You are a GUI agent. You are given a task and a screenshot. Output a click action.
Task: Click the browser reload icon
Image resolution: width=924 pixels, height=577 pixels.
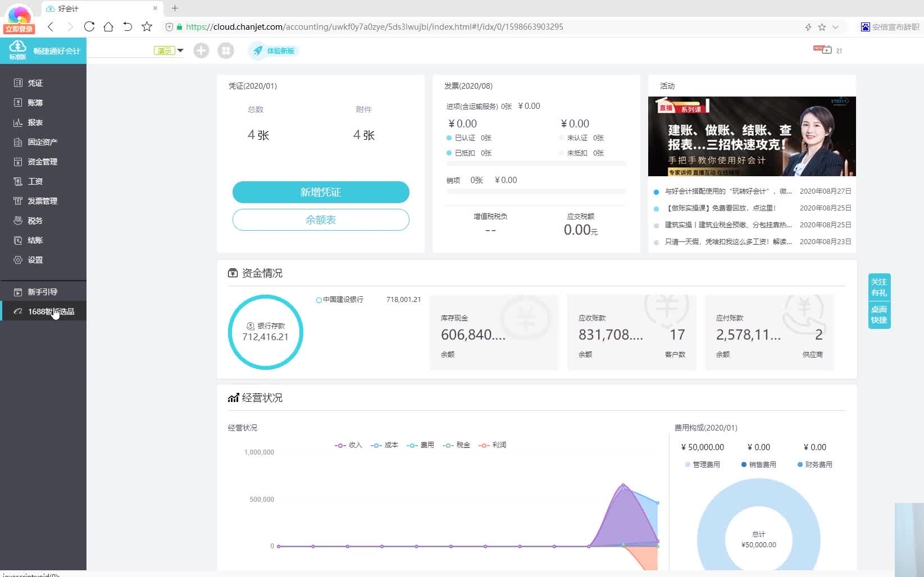coord(89,26)
